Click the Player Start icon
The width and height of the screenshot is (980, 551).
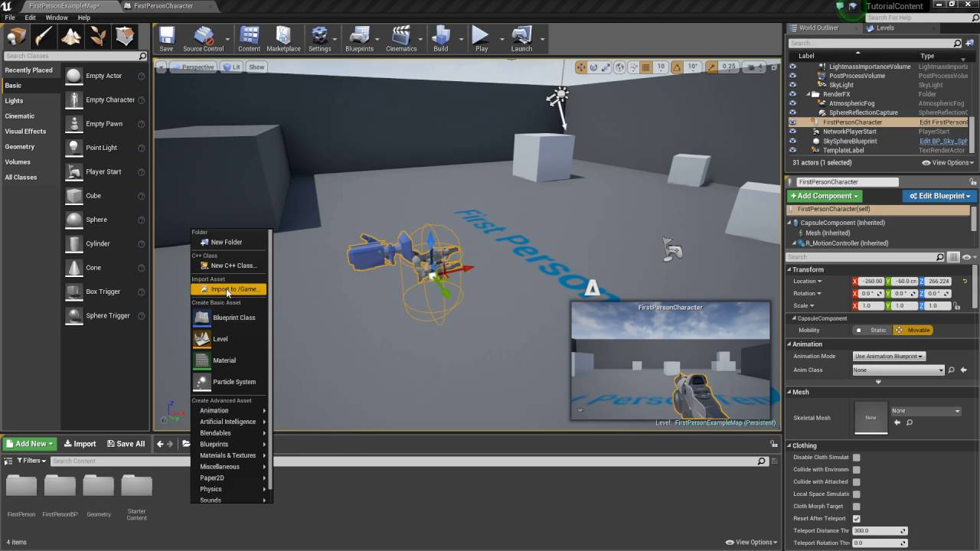pyautogui.click(x=73, y=171)
